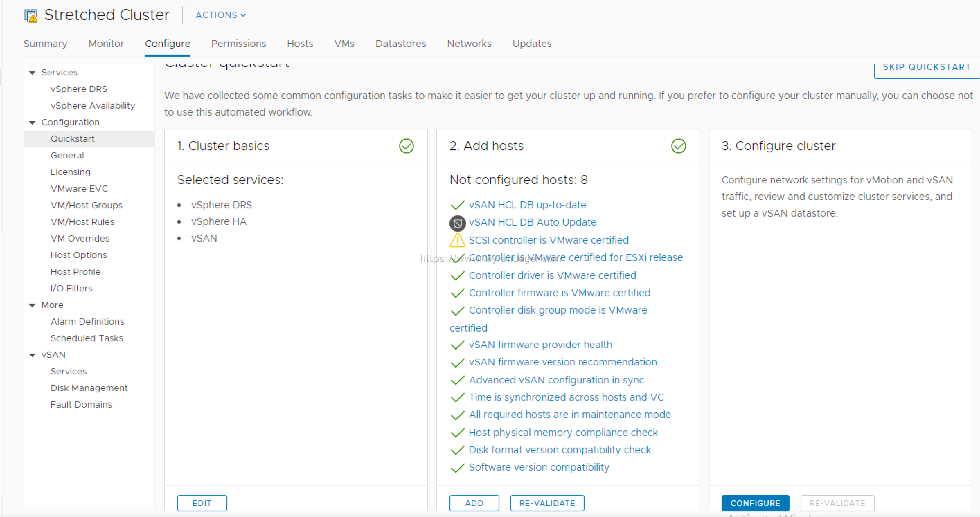Image resolution: width=980 pixels, height=517 pixels.
Task: Select I/O Filters in the sidebar
Action: [x=71, y=289]
